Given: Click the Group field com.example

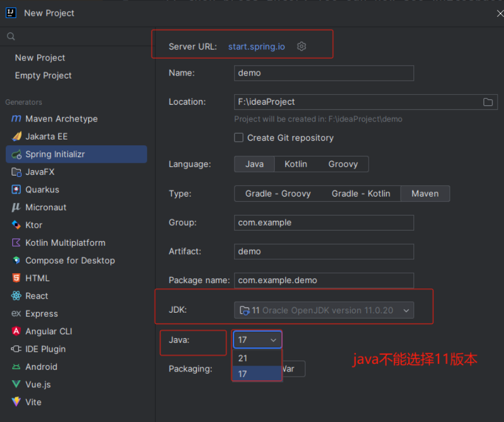Looking at the screenshot, I should coord(324,223).
